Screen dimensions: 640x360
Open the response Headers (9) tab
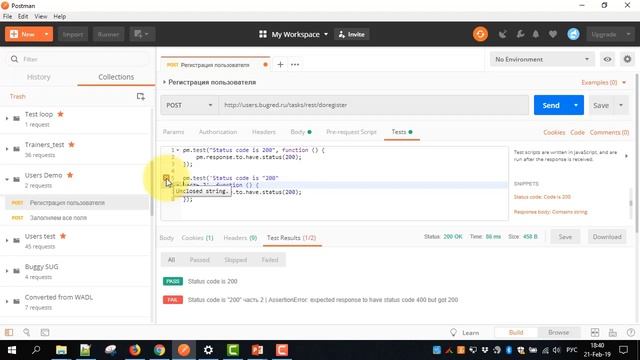[x=240, y=238]
